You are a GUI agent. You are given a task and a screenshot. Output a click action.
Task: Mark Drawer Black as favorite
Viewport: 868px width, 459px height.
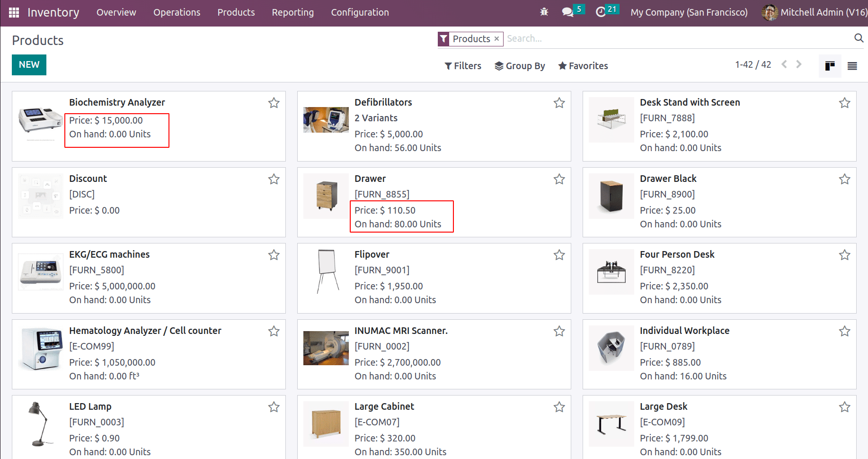[x=845, y=180]
